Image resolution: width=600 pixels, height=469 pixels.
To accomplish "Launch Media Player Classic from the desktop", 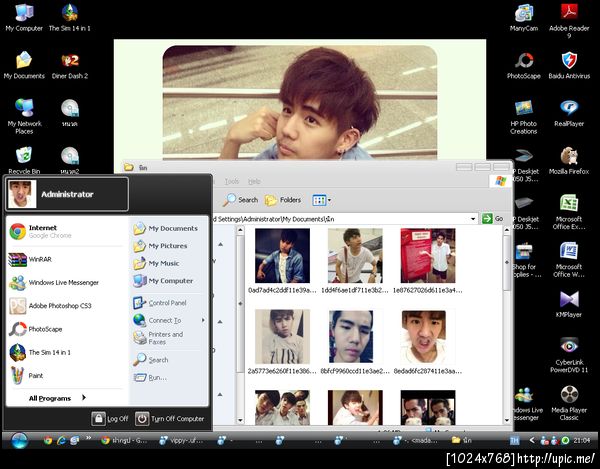I will tap(569, 402).
